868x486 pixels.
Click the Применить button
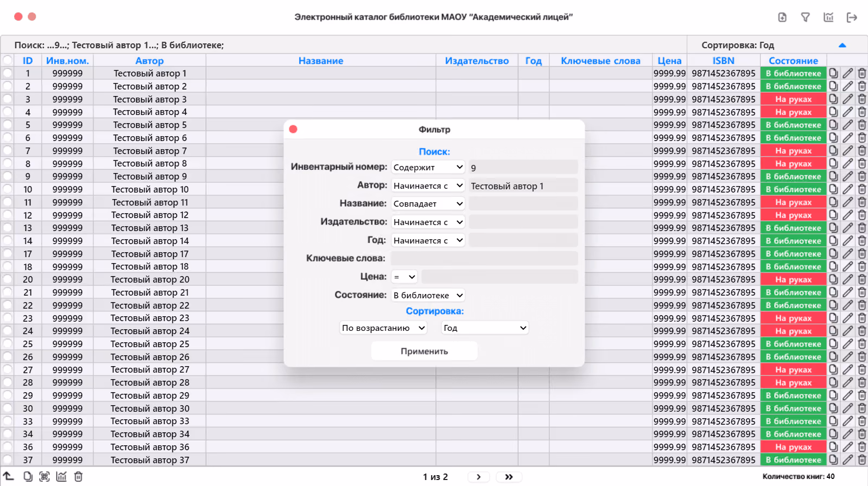click(x=425, y=351)
